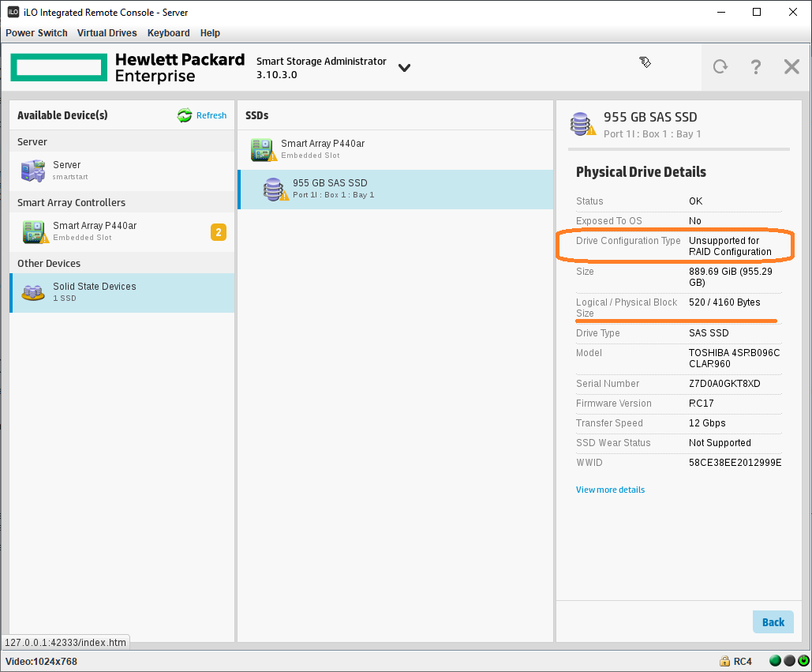Image resolution: width=812 pixels, height=672 pixels.
Task: Click the Model value TOSHIBA 4SRB096C CLAR960
Action: (734, 358)
